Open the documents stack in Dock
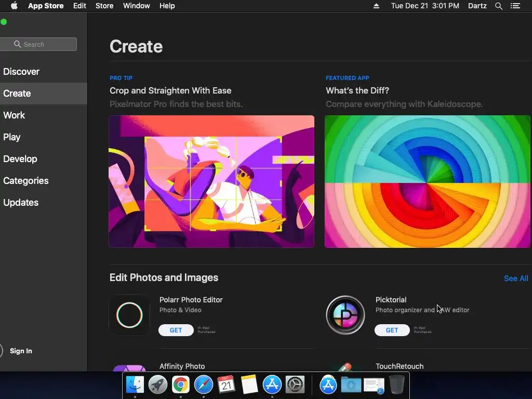The height and width of the screenshot is (399, 532). [374, 385]
